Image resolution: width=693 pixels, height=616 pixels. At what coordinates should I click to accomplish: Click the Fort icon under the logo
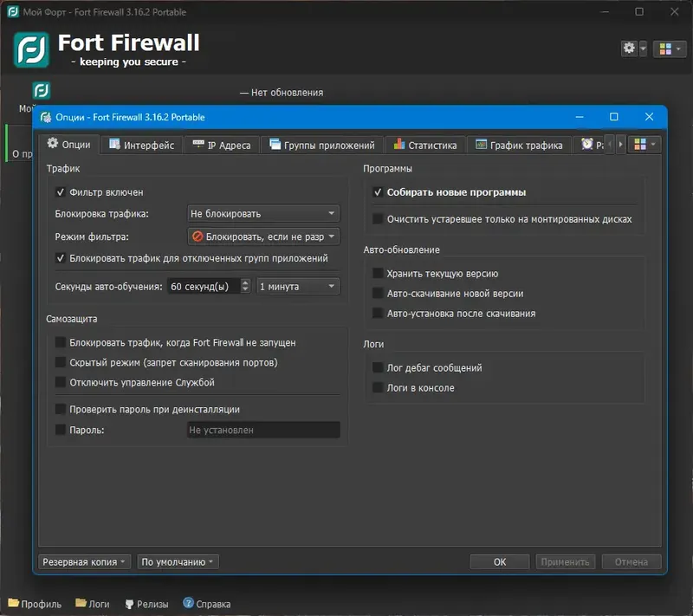point(41,91)
